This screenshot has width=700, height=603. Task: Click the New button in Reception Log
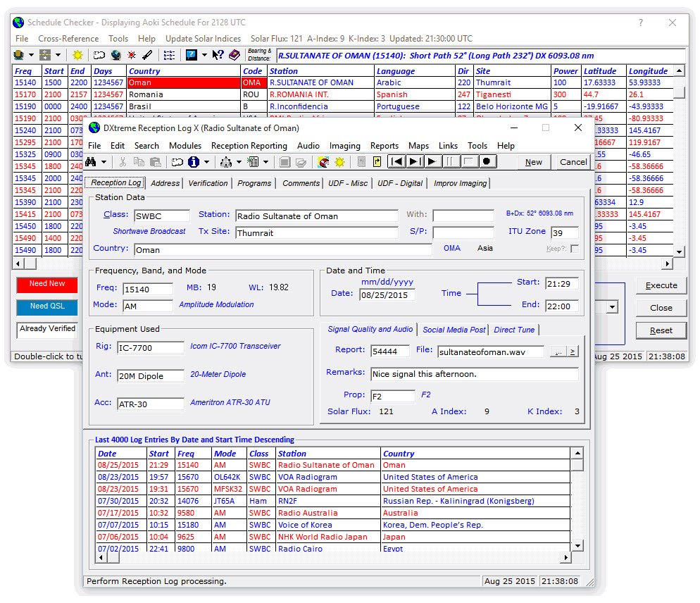point(534,162)
